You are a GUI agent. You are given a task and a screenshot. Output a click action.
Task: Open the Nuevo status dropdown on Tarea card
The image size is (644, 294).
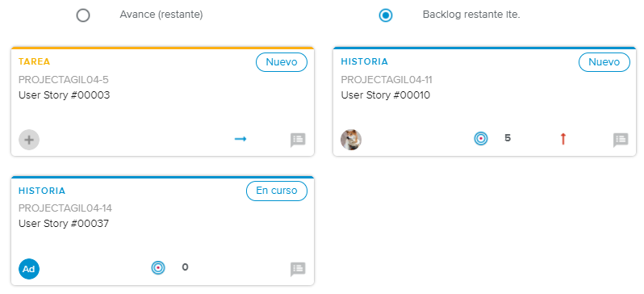[282, 62]
